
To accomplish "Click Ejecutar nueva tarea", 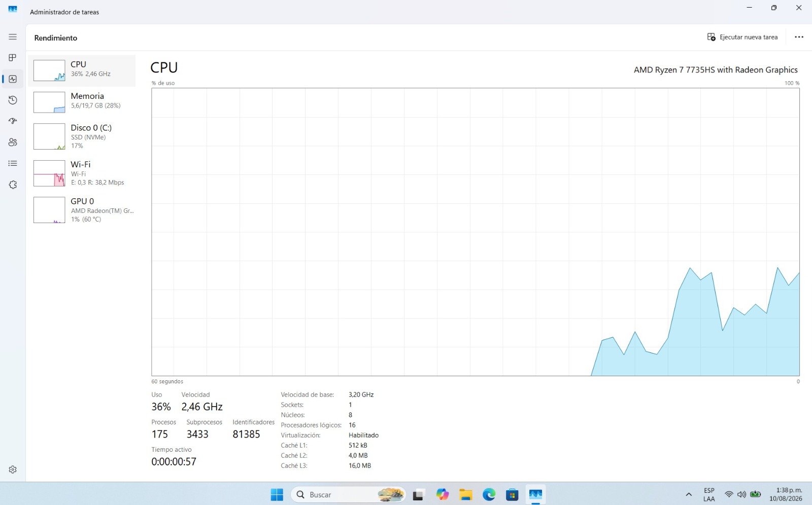I will (742, 37).
